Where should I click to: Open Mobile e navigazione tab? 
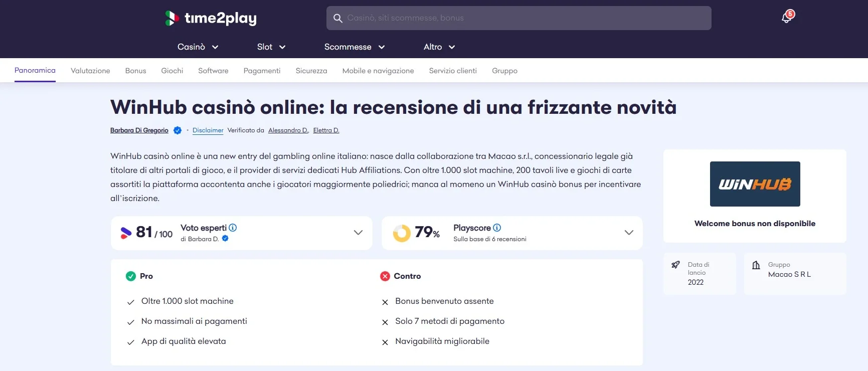378,71
